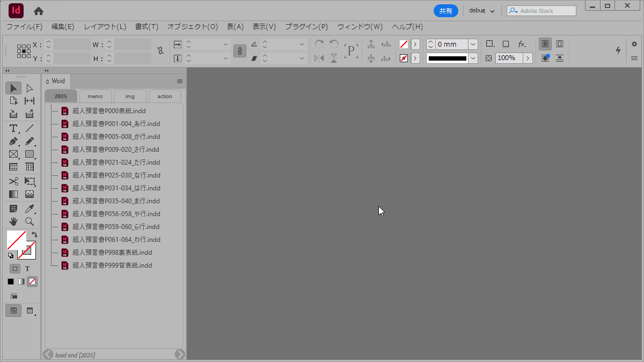Select the Type tool

[13, 128]
